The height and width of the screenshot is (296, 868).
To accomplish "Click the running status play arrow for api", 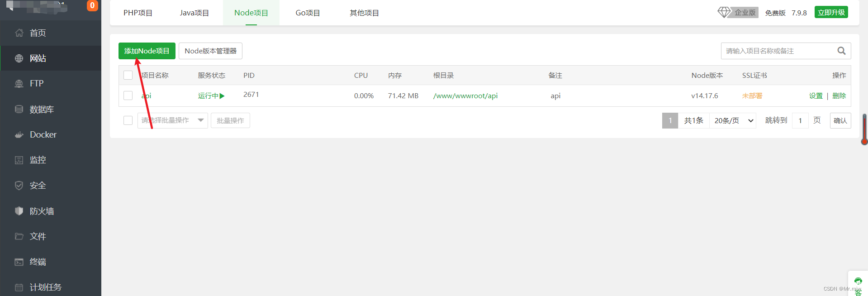I will 222,96.
